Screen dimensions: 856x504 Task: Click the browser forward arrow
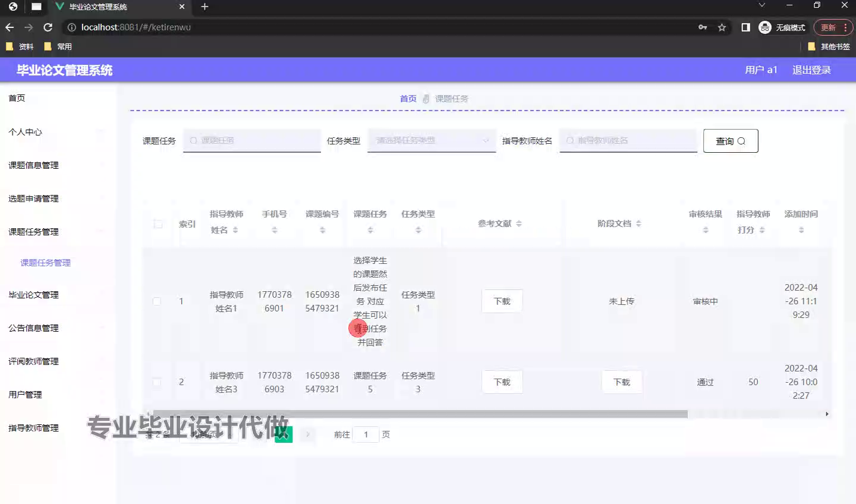tap(29, 27)
